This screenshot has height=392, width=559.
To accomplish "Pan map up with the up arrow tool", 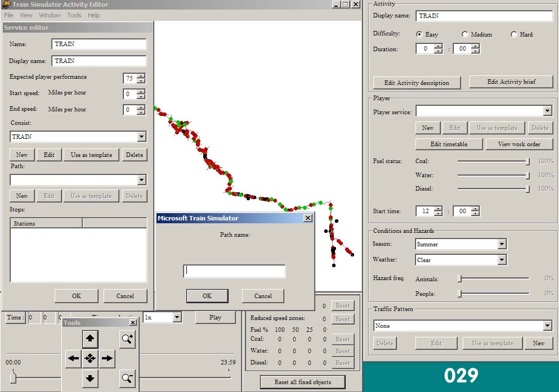I will tap(90, 338).
